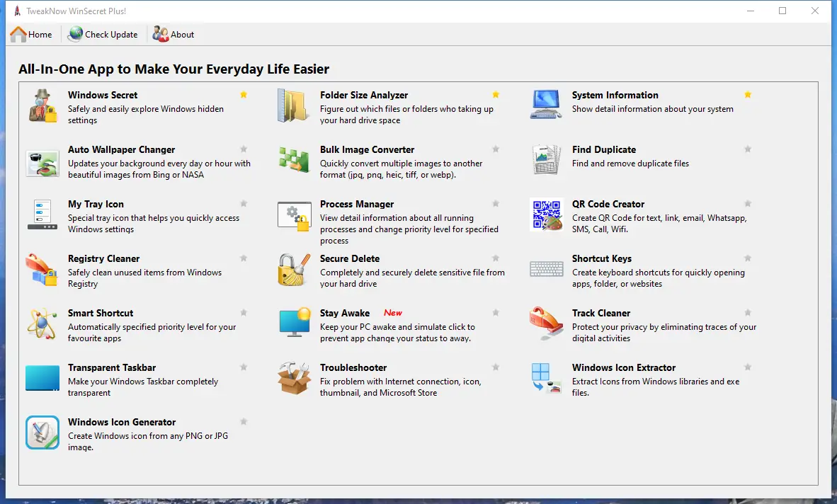The height and width of the screenshot is (504, 837).
Task: Open the QR Code Creator title link
Action: coord(608,204)
